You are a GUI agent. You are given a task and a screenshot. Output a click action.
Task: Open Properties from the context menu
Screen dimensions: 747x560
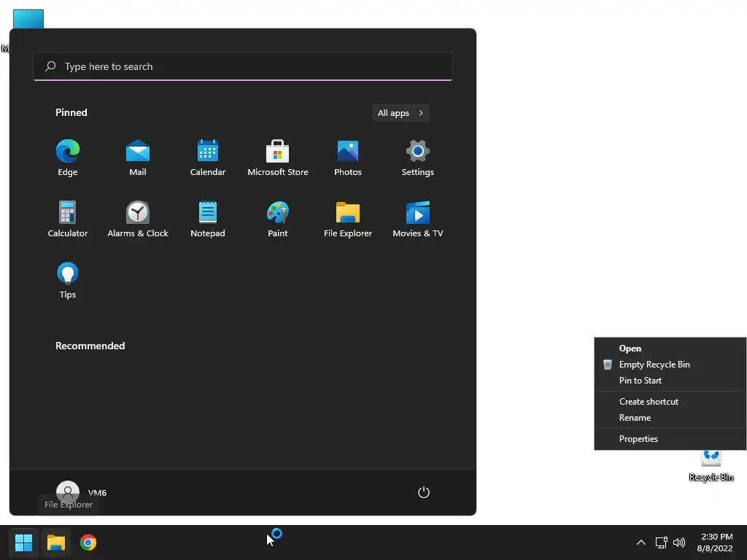click(x=670, y=439)
